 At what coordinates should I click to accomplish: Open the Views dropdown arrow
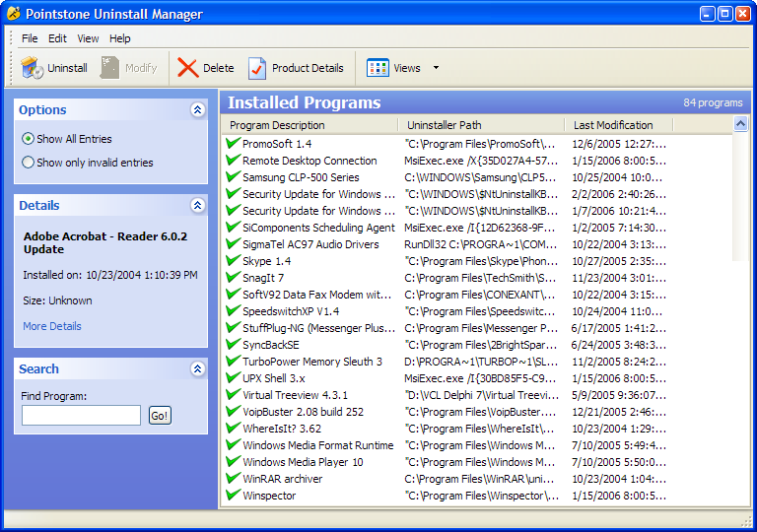click(436, 68)
